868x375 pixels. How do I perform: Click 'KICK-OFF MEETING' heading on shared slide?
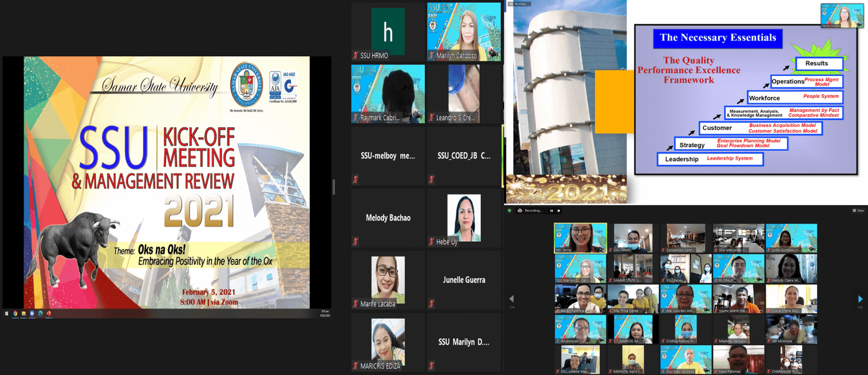199,147
